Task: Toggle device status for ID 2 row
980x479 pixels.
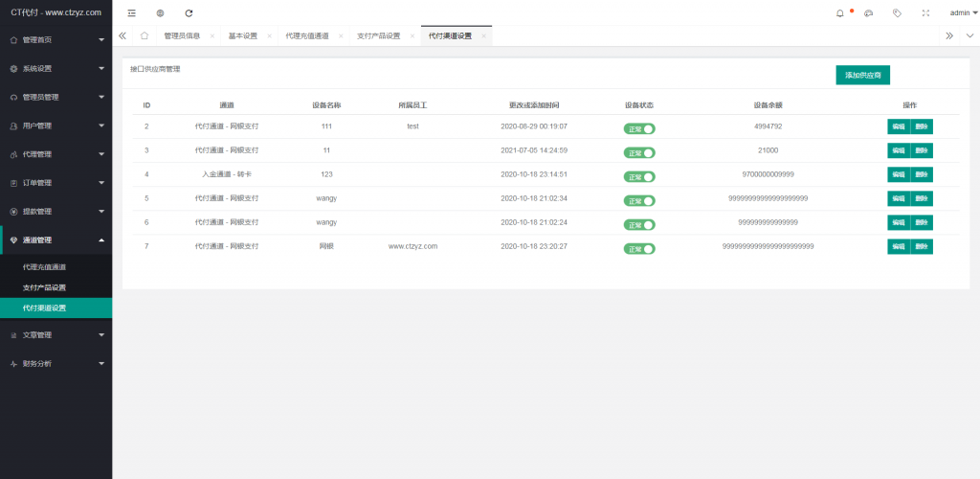Action: click(640, 128)
